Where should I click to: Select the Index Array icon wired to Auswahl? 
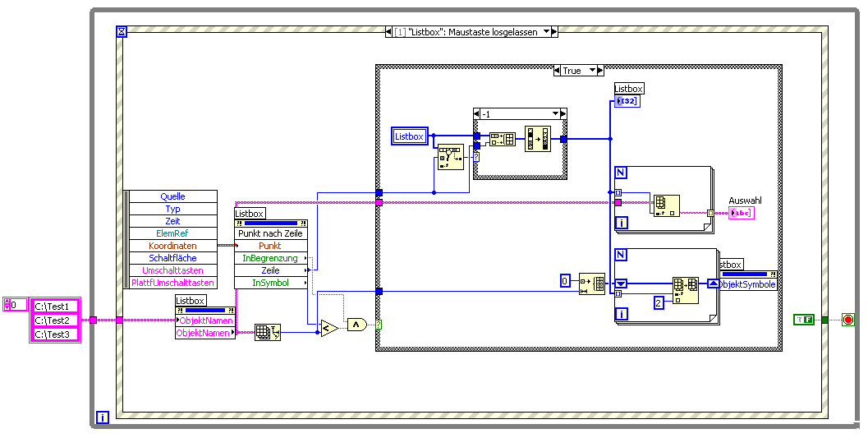666,205
